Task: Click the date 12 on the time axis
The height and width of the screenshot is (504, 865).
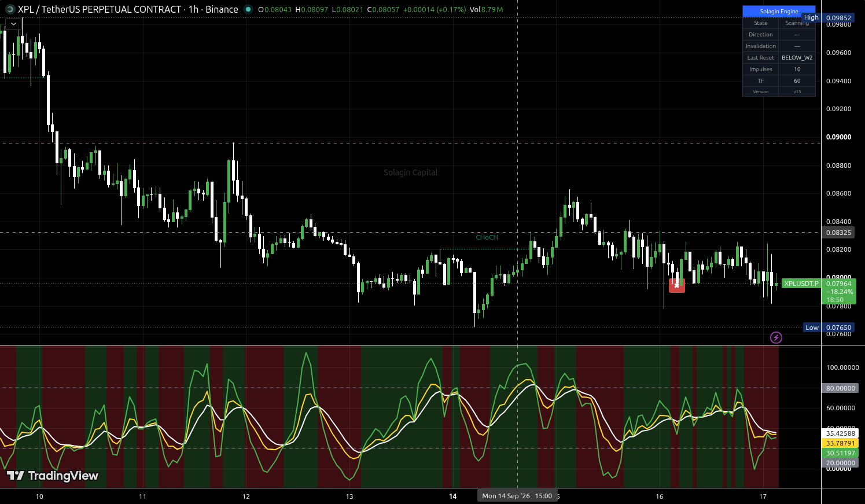Action: pyautogui.click(x=246, y=496)
